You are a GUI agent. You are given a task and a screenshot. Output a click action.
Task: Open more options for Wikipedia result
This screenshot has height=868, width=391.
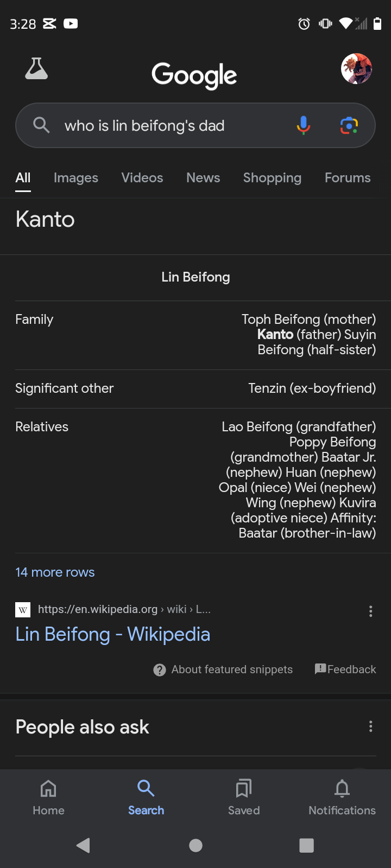[x=371, y=611]
